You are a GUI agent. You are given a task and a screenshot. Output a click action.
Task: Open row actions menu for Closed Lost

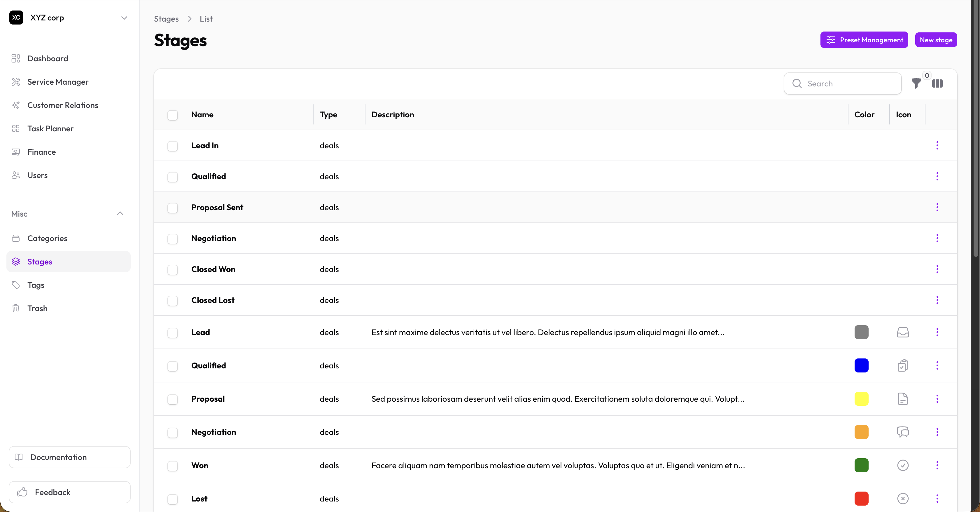(x=937, y=300)
